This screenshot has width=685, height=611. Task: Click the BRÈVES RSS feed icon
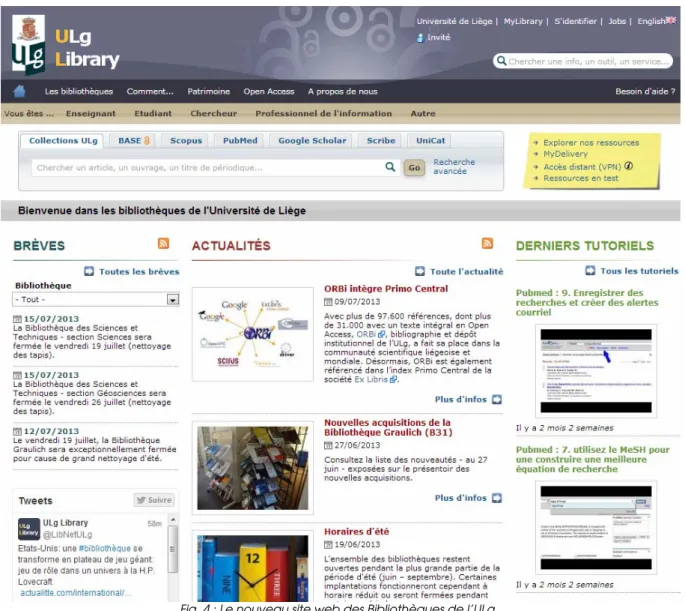tap(163, 243)
